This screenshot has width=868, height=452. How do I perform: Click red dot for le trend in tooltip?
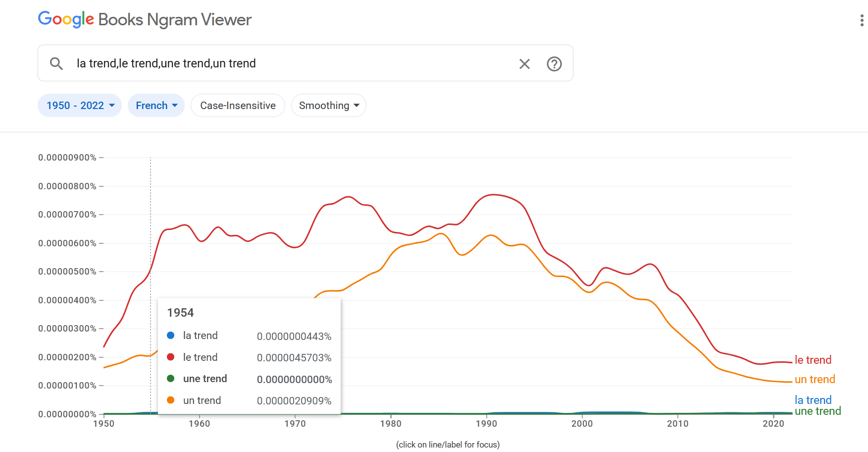click(x=171, y=357)
